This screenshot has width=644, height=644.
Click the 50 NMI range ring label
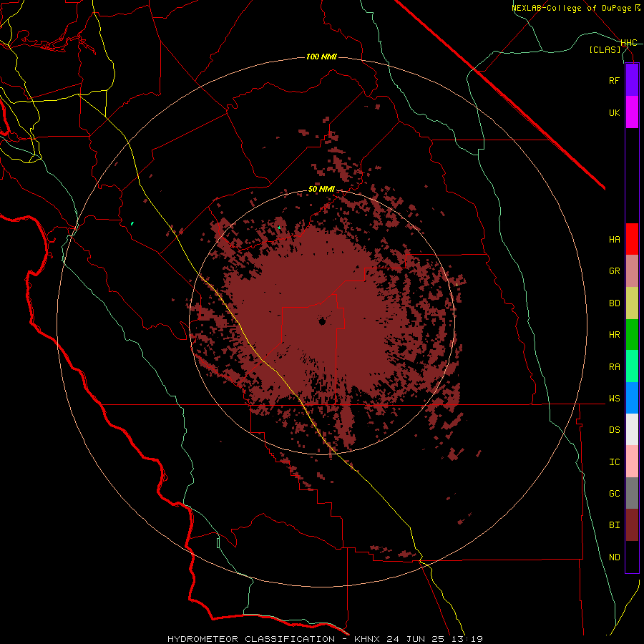tap(321, 190)
